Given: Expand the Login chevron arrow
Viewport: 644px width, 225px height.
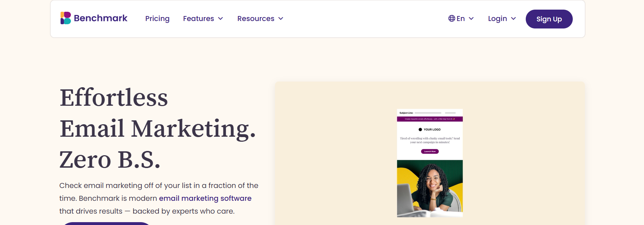Looking at the screenshot, I should click(513, 19).
